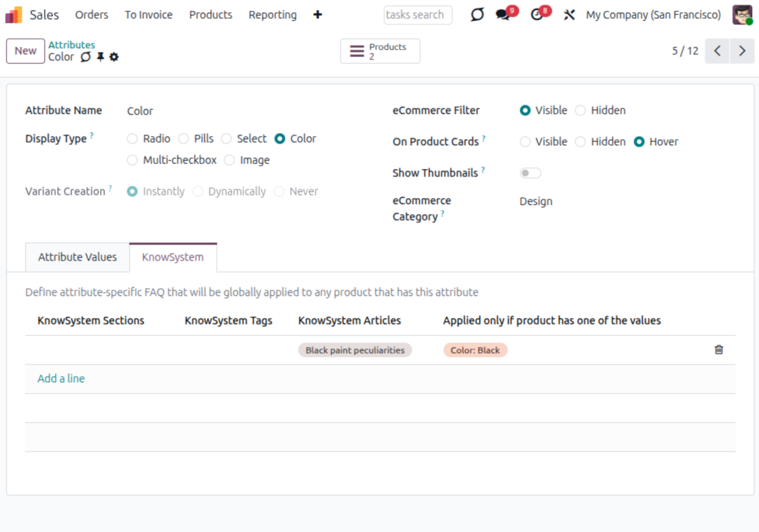The image size is (759, 532).
Task: Open the conversations chat icon
Action: tap(503, 15)
